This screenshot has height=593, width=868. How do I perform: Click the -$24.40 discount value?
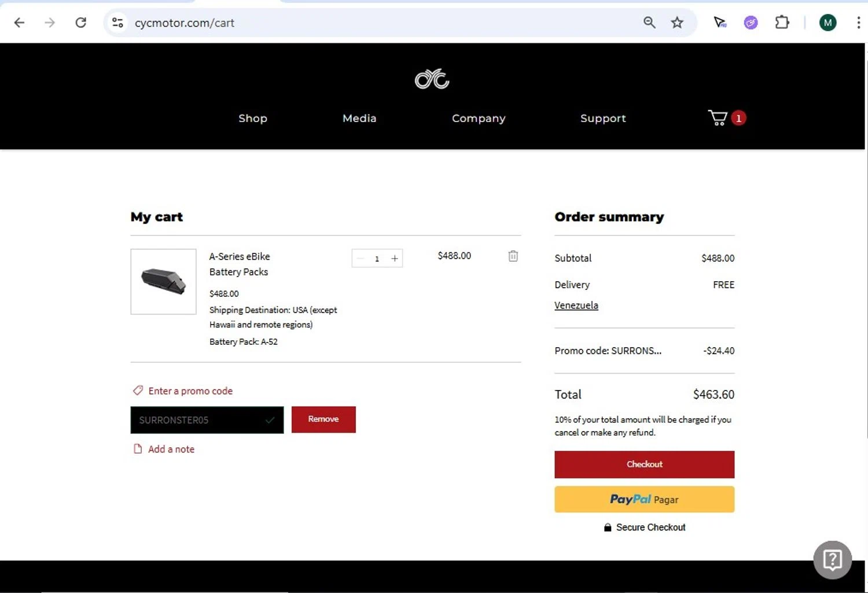[x=719, y=351]
